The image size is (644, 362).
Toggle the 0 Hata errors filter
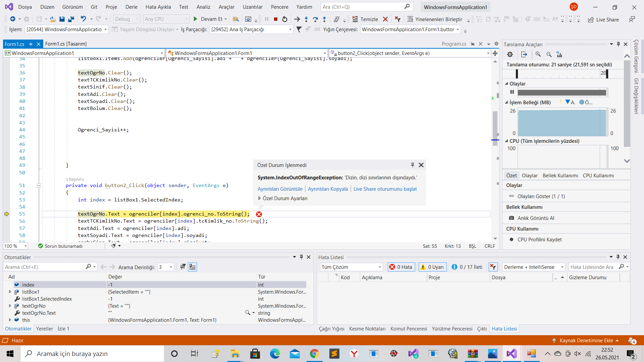click(x=401, y=267)
